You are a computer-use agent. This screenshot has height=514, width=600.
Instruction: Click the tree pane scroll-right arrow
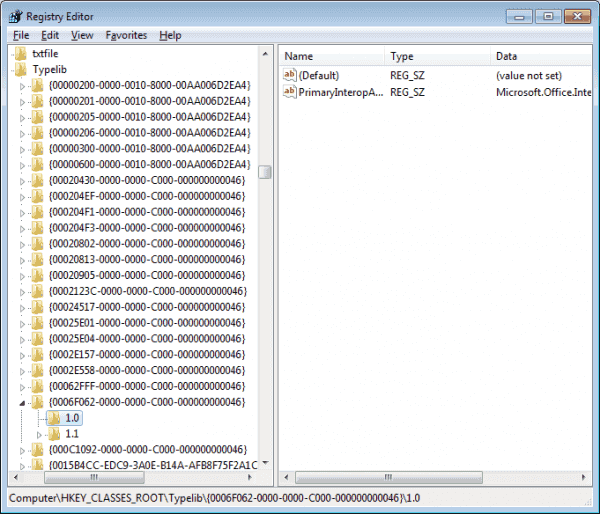[x=250, y=477]
